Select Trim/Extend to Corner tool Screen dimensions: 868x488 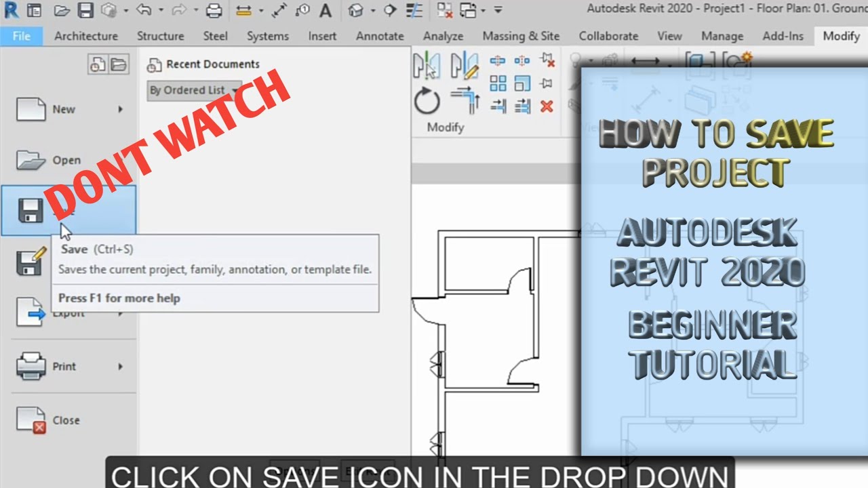pos(465,101)
